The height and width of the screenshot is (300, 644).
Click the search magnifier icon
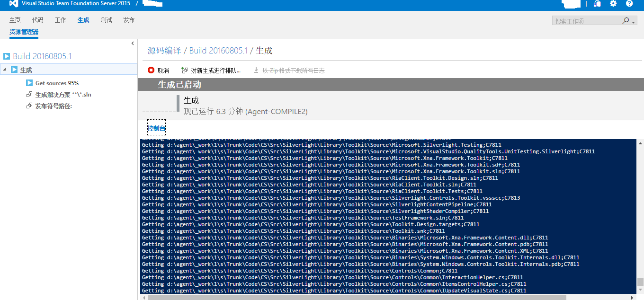point(626,21)
